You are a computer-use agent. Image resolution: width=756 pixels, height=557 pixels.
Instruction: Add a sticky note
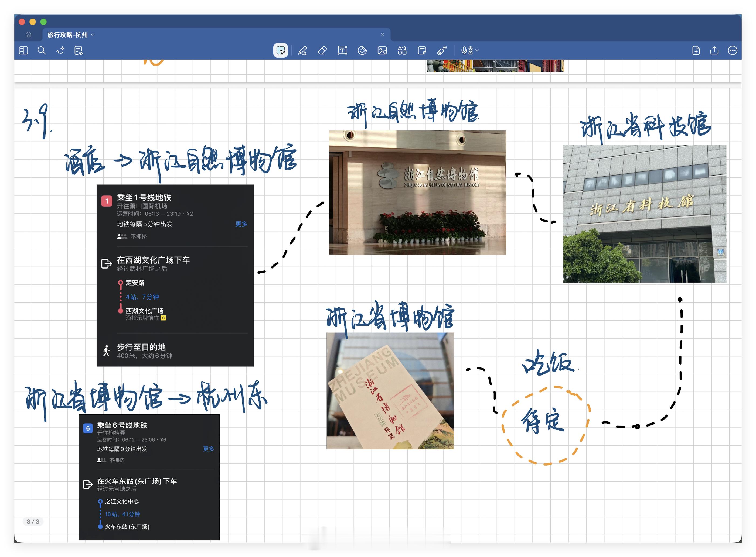tap(422, 51)
